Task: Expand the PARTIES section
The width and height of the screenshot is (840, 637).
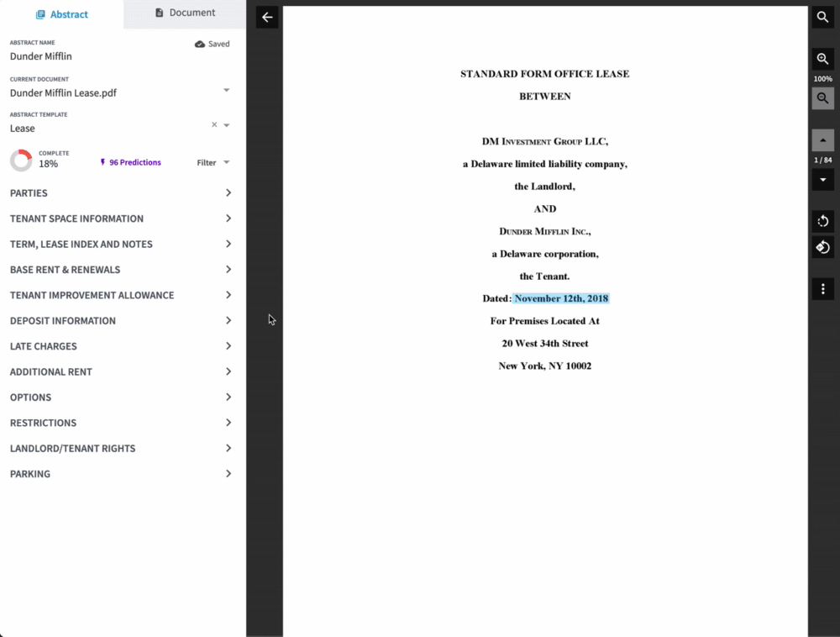Action: 120,193
